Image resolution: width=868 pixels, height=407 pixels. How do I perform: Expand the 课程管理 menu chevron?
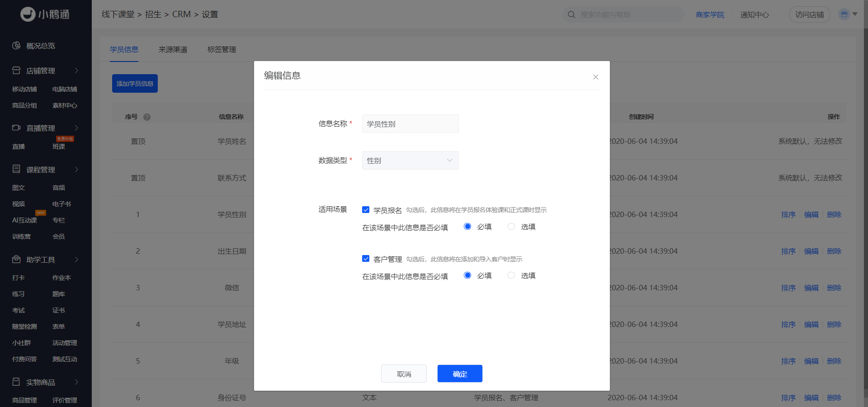tap(76, 170)
